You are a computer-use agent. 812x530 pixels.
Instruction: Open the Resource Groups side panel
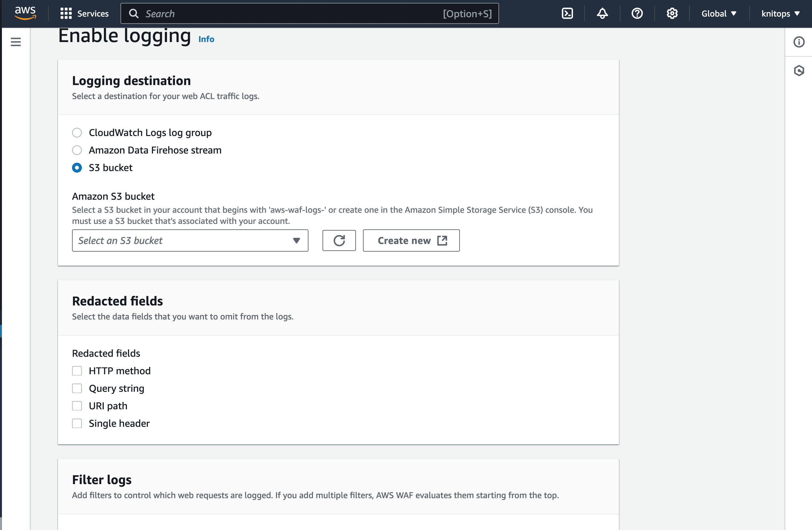click(x=798, y=71)
